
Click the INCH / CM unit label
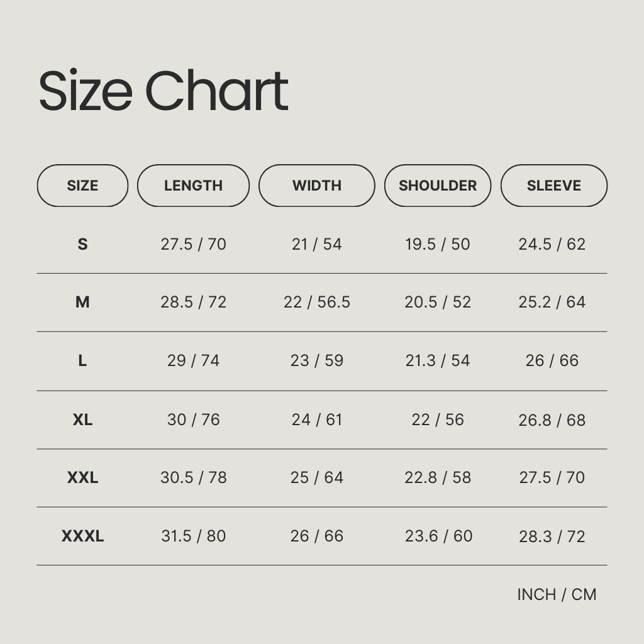pyautogui.click(x=557, y=594)
